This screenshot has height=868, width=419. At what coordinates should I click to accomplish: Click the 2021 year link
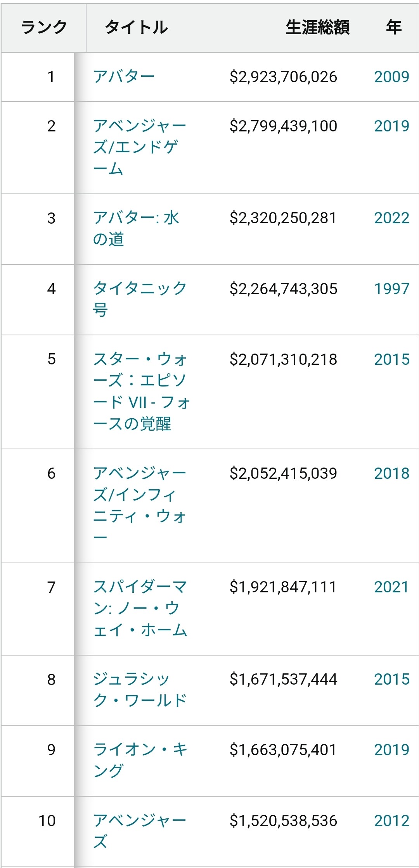click(391, 587)
